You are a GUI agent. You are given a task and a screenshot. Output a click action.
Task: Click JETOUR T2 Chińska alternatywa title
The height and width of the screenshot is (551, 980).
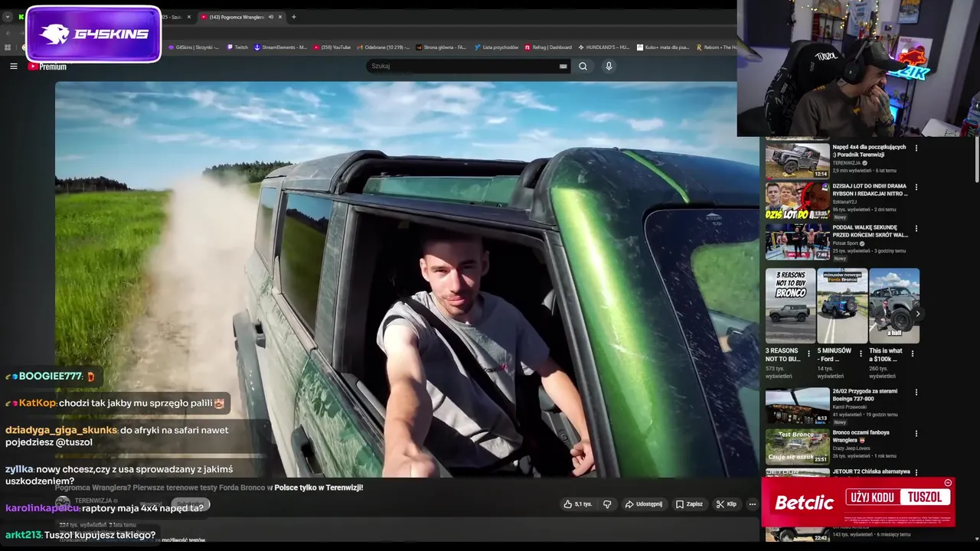click(871, 471)
